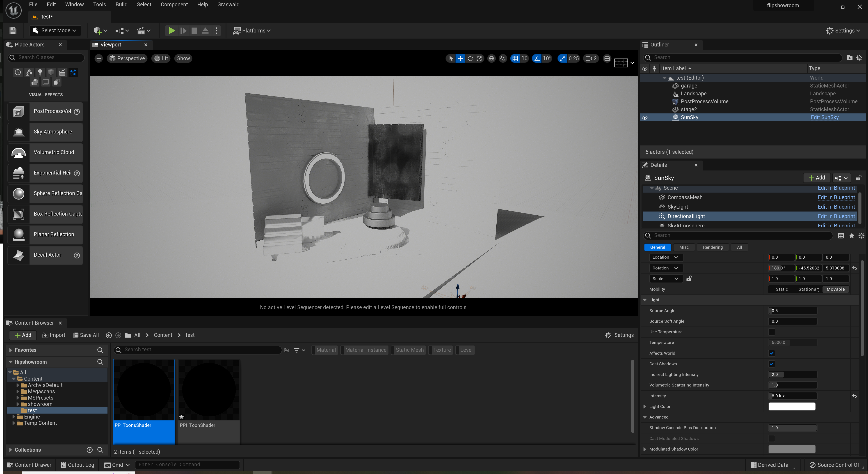Expand the Megascans folder in tree

click(18, 391)
